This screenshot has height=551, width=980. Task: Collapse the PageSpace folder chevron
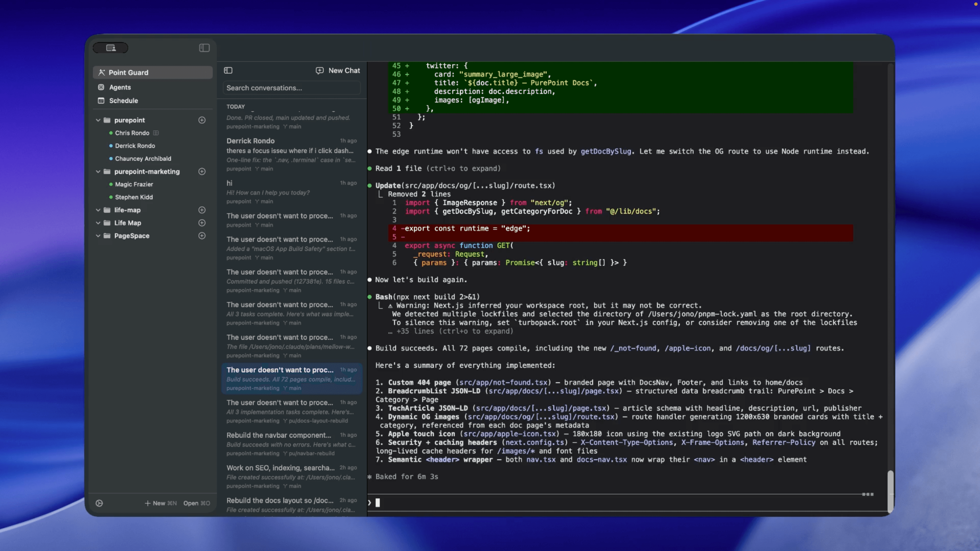tap(98, 236)
